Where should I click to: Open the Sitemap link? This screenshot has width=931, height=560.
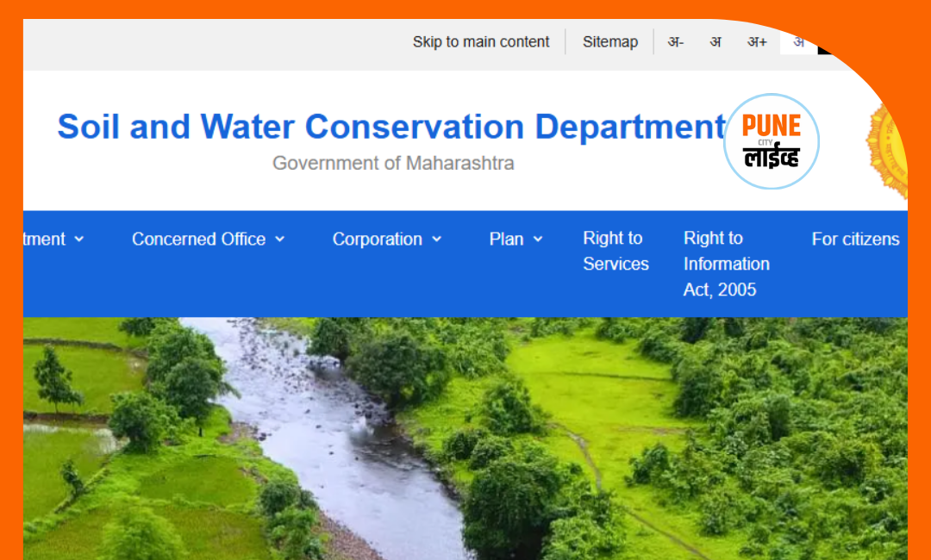pyautogui.click(x=609, y=41)
